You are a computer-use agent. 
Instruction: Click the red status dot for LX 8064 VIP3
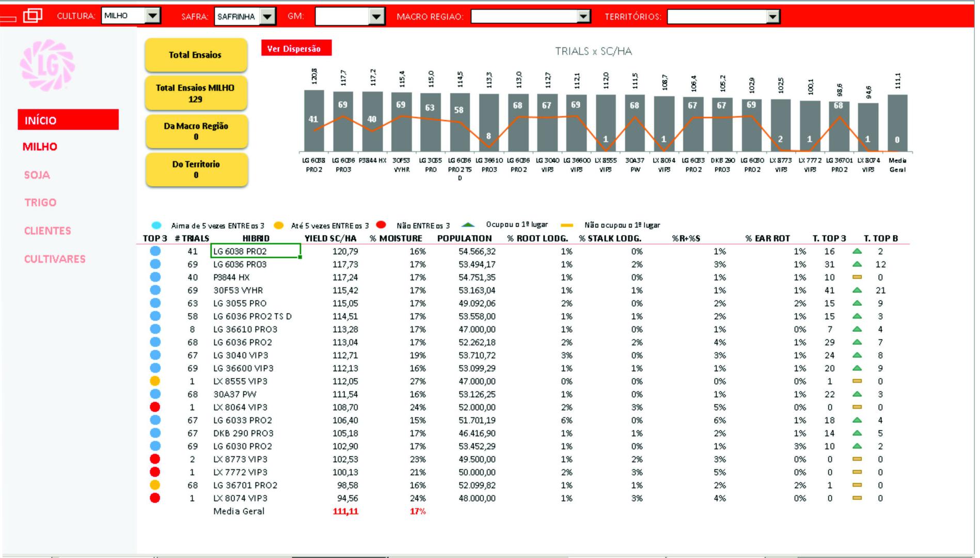155,407
